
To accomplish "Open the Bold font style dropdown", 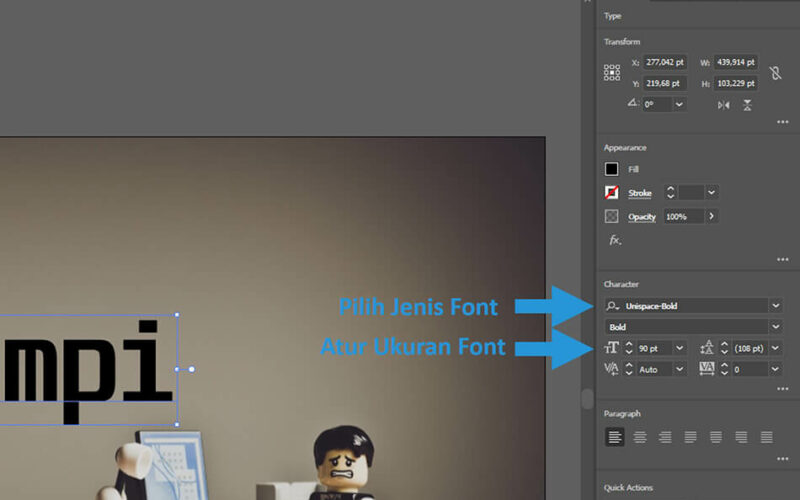I will pyautogui.click(x=776, y=327).
